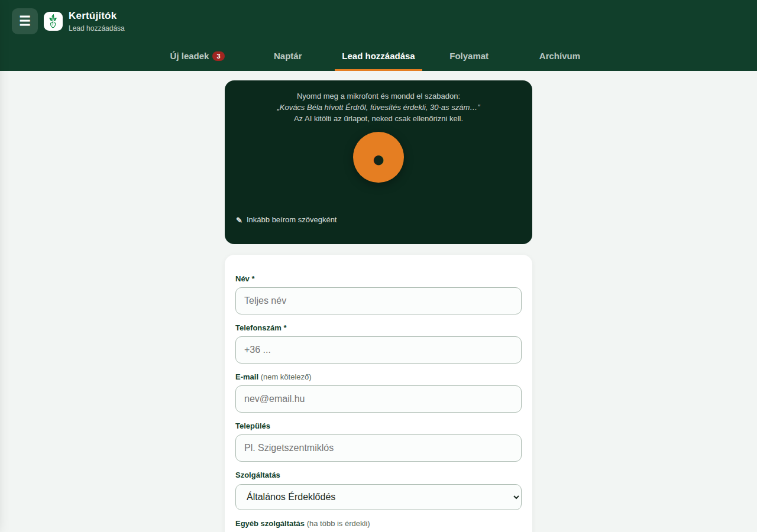This screenshot has width=757, height=532.
Task: Start recording with the orange microphone button
Action: coord(378,157)
